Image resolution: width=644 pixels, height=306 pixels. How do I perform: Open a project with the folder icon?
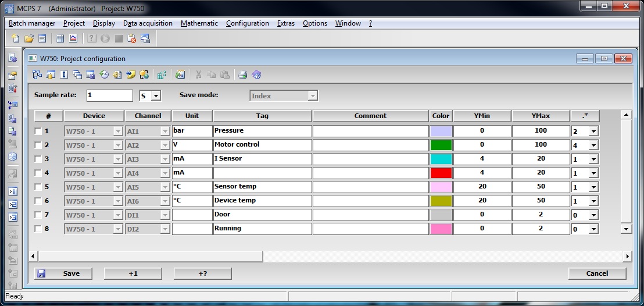(x=28, y=39)
